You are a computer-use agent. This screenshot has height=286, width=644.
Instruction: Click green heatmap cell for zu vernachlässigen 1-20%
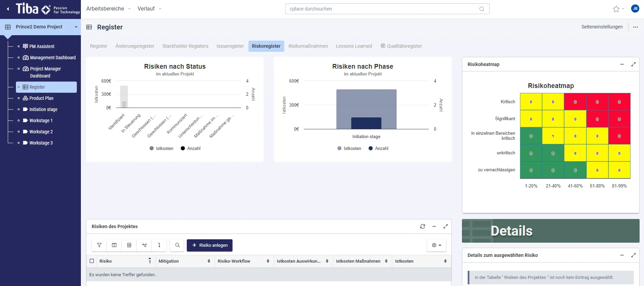pos(531,170)
